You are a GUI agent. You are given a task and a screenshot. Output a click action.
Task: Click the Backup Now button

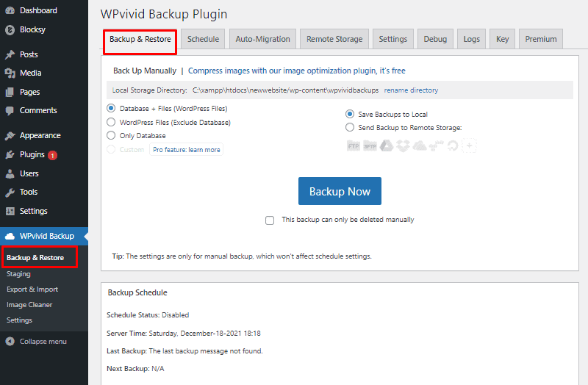340,191
